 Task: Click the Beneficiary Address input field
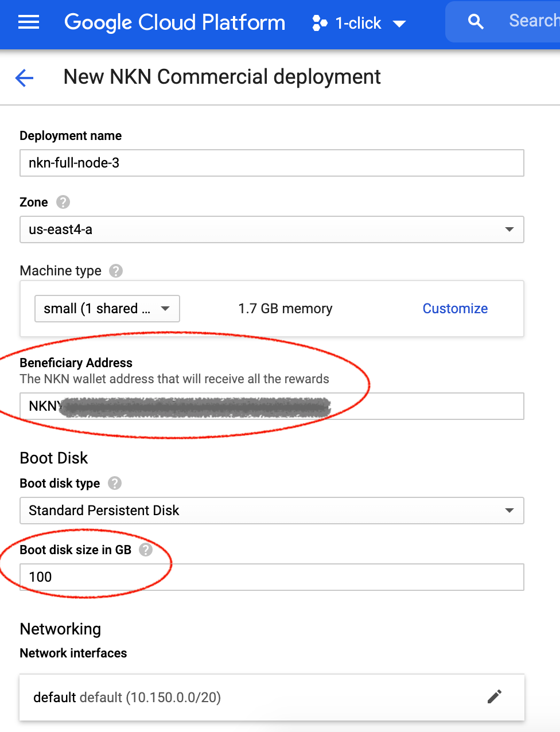[272, 406]
